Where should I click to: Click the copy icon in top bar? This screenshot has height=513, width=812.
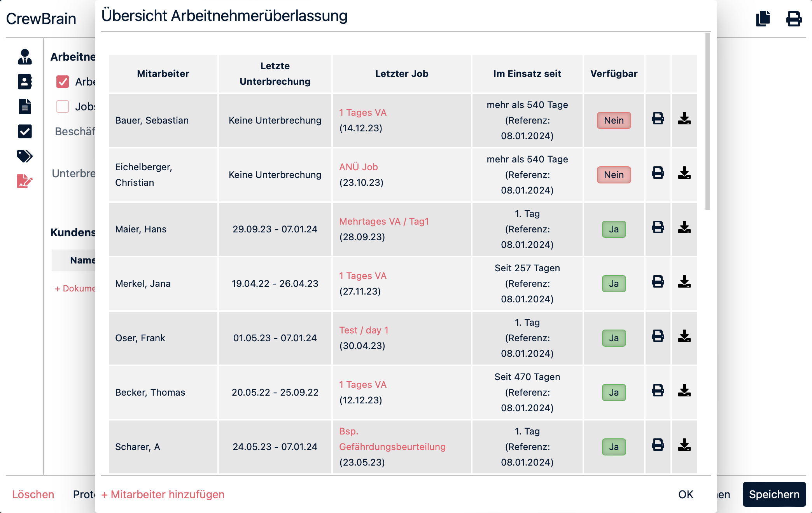[763, 19]
